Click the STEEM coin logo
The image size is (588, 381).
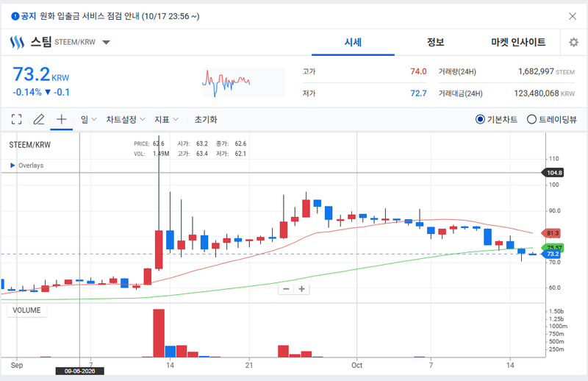click(x=17, y=42)
